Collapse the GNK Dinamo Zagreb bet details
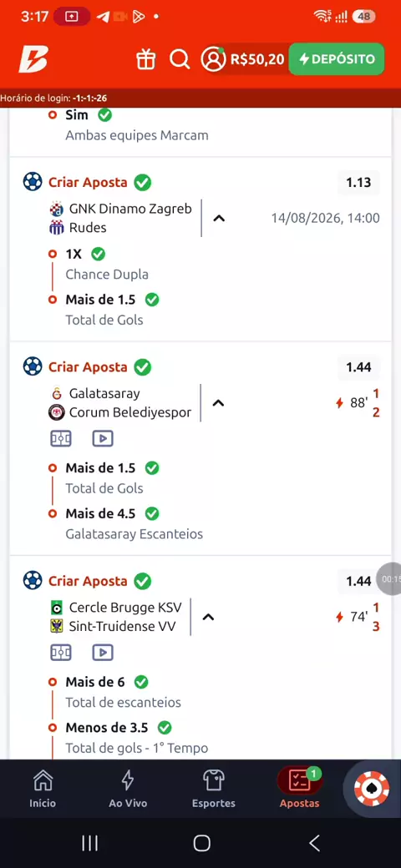Image resolution: width=401 pixels, height=868 pixels. pyautogui.click(x=219, y=218)
